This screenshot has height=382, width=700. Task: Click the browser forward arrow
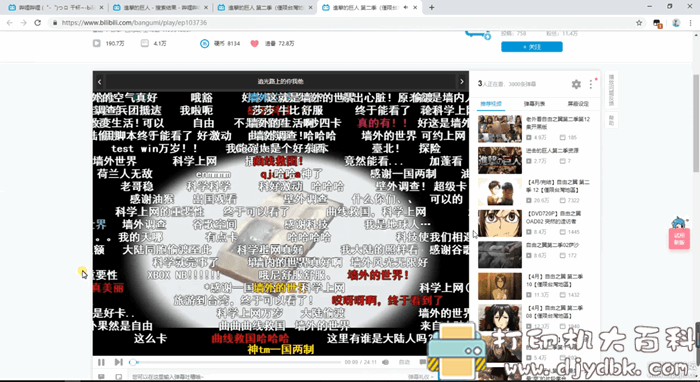click(24, 23)
